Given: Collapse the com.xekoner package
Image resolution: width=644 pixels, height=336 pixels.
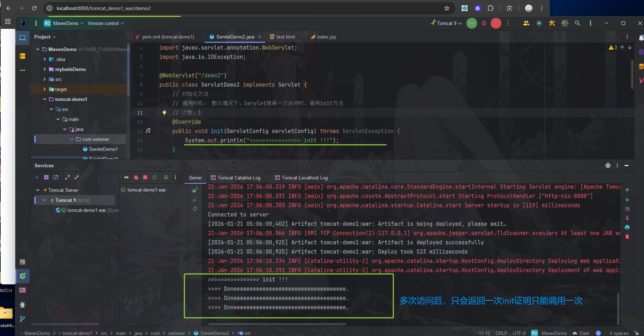Looking at the screenshot, I should pos(71,139).
